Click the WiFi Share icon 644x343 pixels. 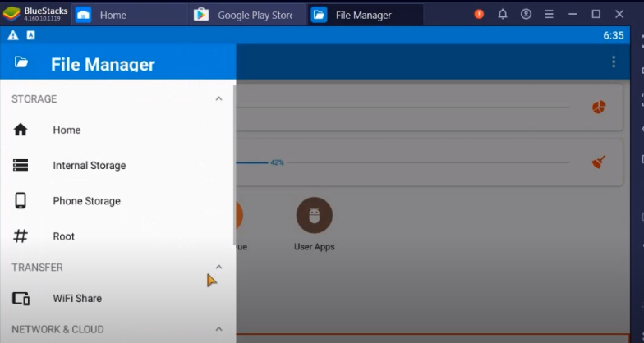point(21,299)
